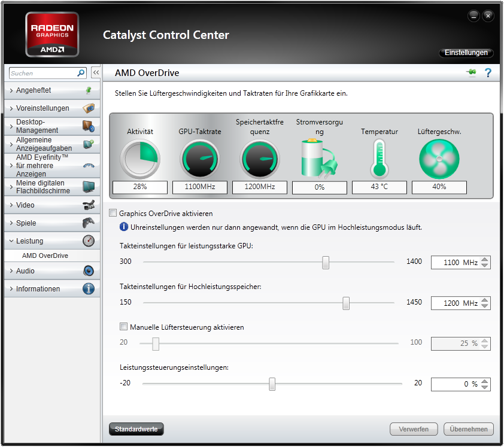Open help with the question mark icon
The height and width of the screenshot is (447, 504).
[x=488, y=72]
